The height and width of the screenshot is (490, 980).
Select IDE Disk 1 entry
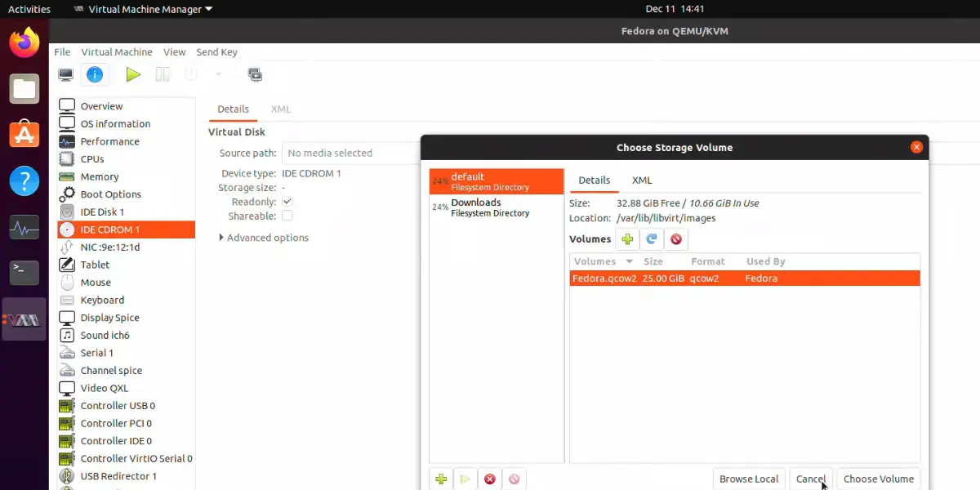pos(127,212)
